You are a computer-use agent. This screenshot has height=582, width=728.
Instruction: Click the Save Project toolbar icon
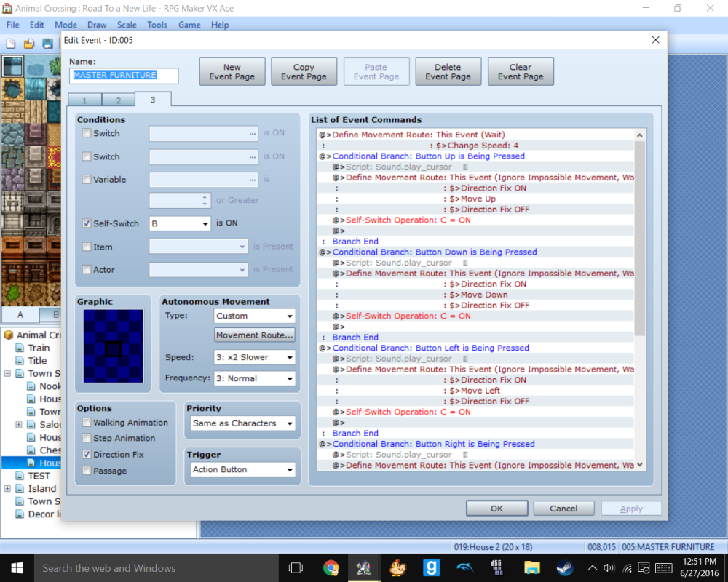pyautogui.click(x=47, y=44)
